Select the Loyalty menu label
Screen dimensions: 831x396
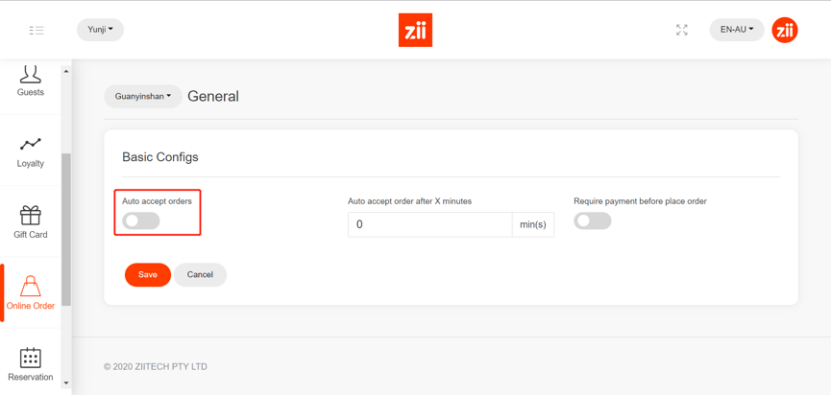click(x=30, y=163)
